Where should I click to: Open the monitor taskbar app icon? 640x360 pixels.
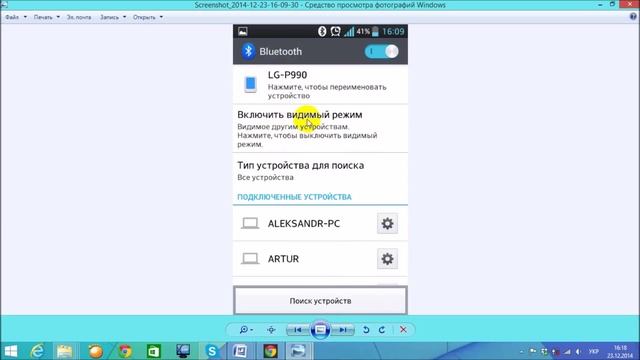pyautogui.click(x=183, y=351)
